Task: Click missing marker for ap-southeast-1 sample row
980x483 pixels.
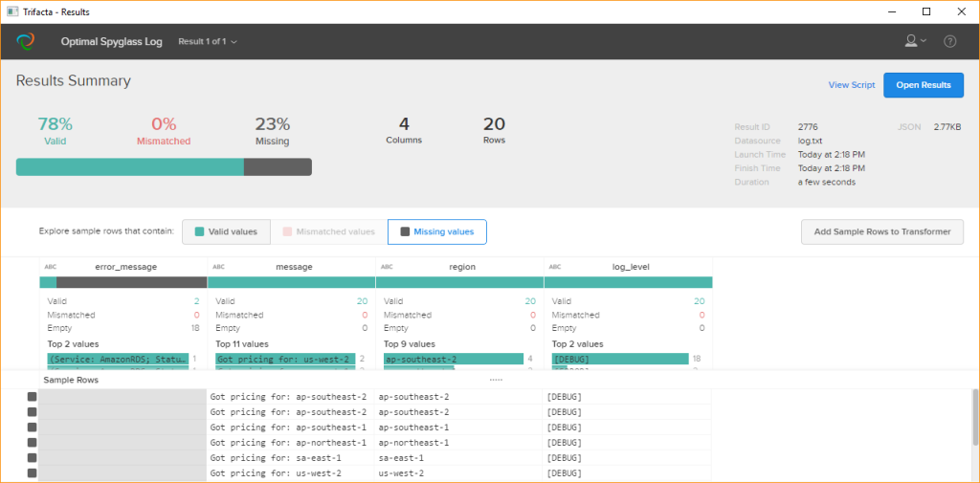Action: pos(32,428)
